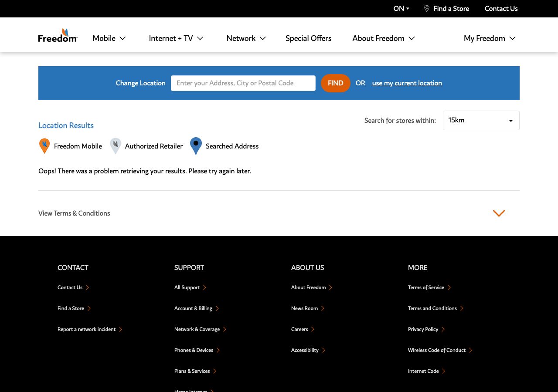Image resolution: width=558 pixels, height=392 pixels.
Task: Click the ABOUT US footer heading
Action: [308, 268]
